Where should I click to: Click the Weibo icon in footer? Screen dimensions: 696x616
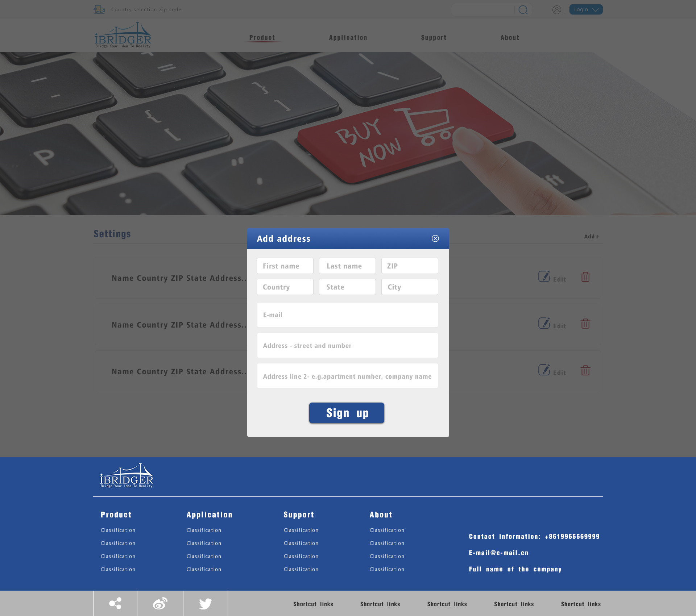coord(161,603)
